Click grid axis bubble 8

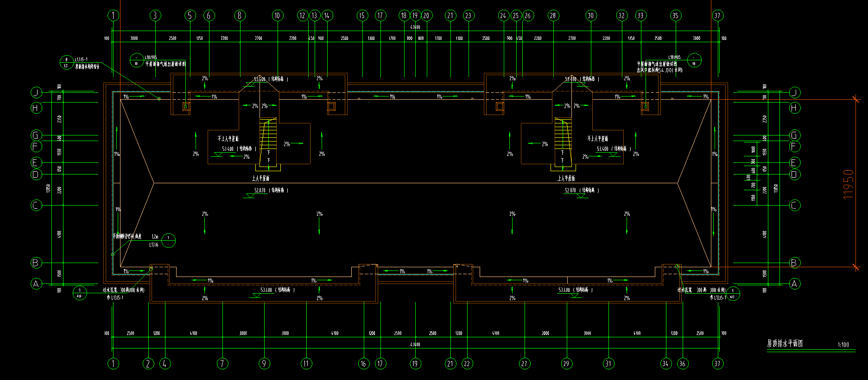pos(240,15)
